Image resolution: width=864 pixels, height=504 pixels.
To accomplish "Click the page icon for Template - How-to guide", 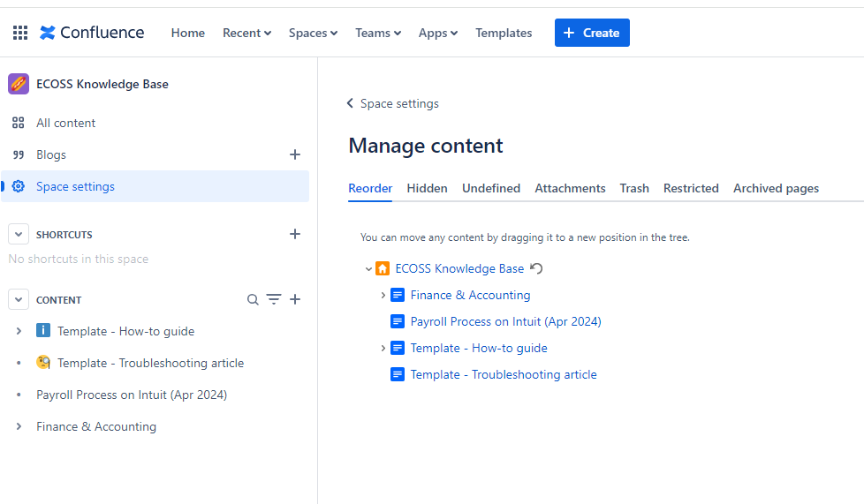I will (x=398, y=348).
